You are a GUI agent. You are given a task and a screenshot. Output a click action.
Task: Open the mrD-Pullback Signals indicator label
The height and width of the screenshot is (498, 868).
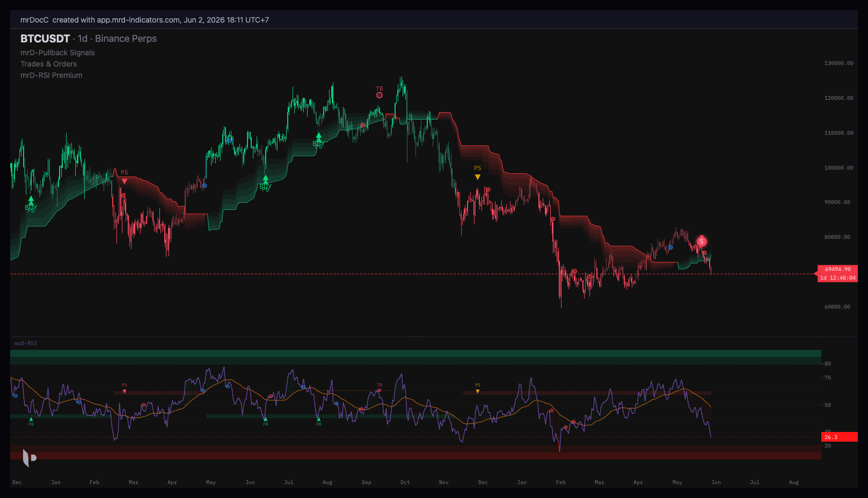coord(57,53)
